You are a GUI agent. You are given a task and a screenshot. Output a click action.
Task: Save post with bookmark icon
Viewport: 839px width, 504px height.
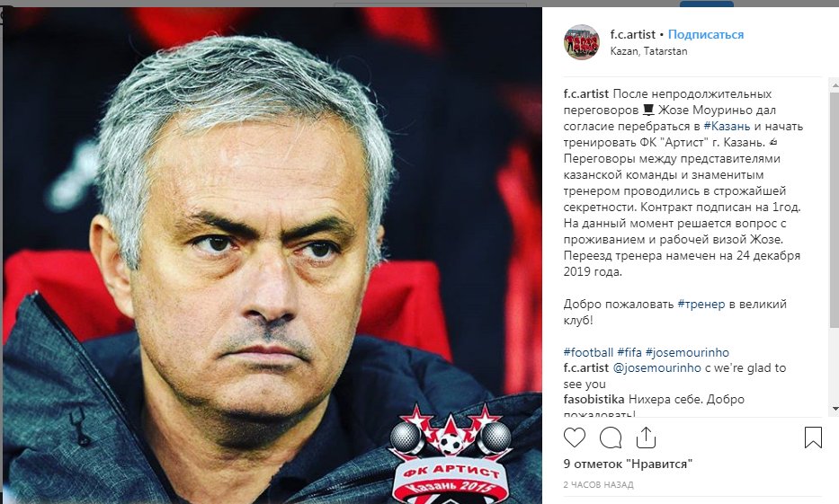[x=813, y=438]
